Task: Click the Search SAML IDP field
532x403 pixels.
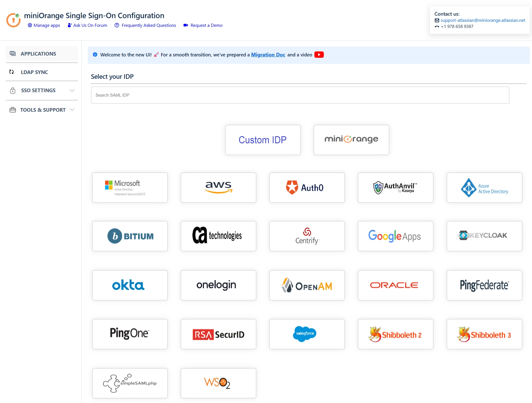Action: tap(300, 95)
